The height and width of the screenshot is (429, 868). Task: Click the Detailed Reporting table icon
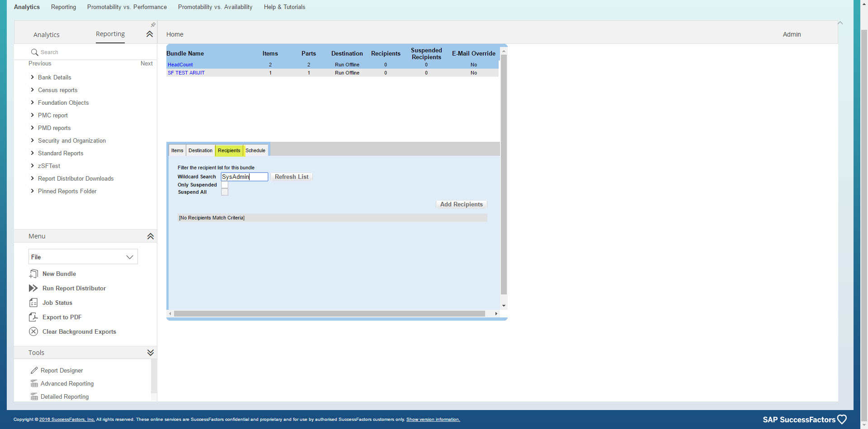tap(34, 396)
